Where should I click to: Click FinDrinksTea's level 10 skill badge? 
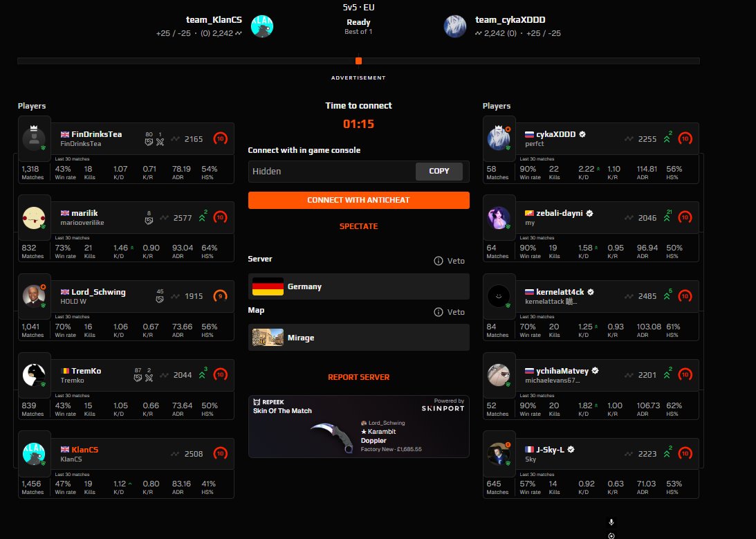[221, 139]
